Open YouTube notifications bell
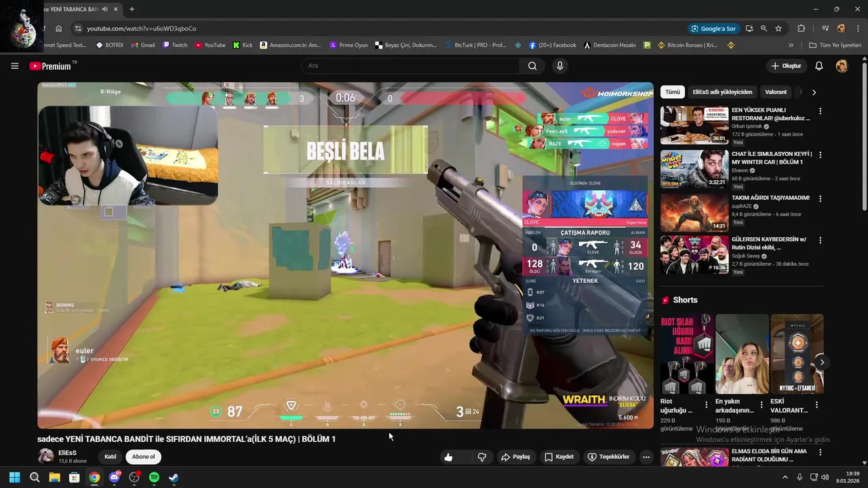This screenshot has height=488, width=868. click(818, 66)
